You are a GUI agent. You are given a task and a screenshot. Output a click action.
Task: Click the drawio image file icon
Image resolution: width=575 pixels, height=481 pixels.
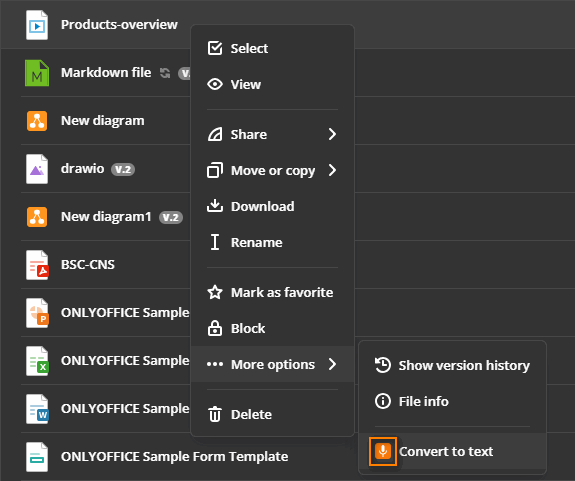point(37,169)
